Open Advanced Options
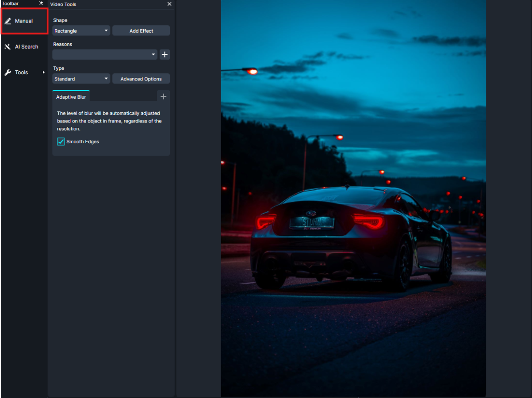This screenshot has width=532, height=398. tap(141, 79)
